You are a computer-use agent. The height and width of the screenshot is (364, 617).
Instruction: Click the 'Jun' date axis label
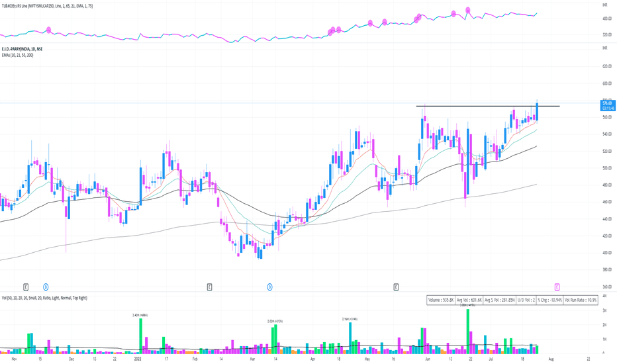tap(428, 359)
